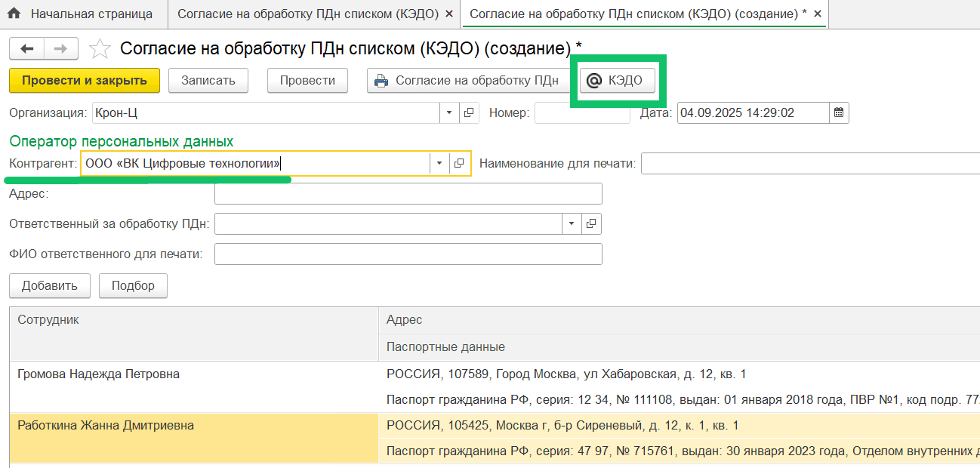Open Ответственный за обработку ПДн record icon
The width and height of the screenshot is (980, 468).
(590, 224)
